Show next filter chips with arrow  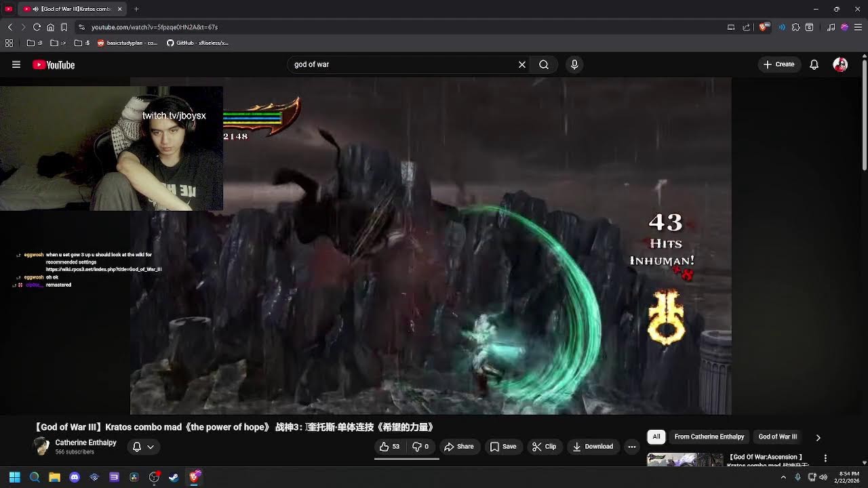click(x=818, y=437)
